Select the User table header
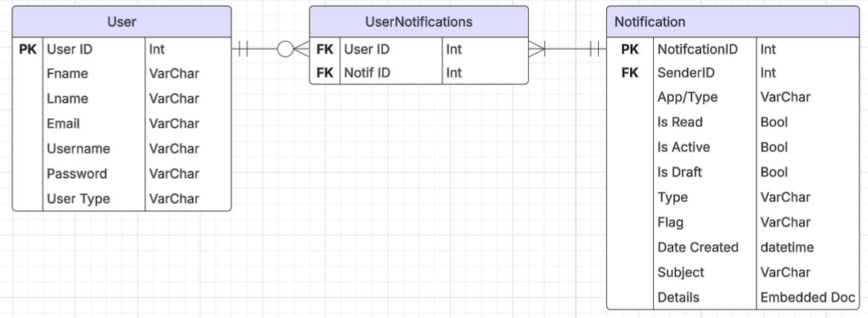The width and height of the screenshot is (868, 318). click(122, 22)
